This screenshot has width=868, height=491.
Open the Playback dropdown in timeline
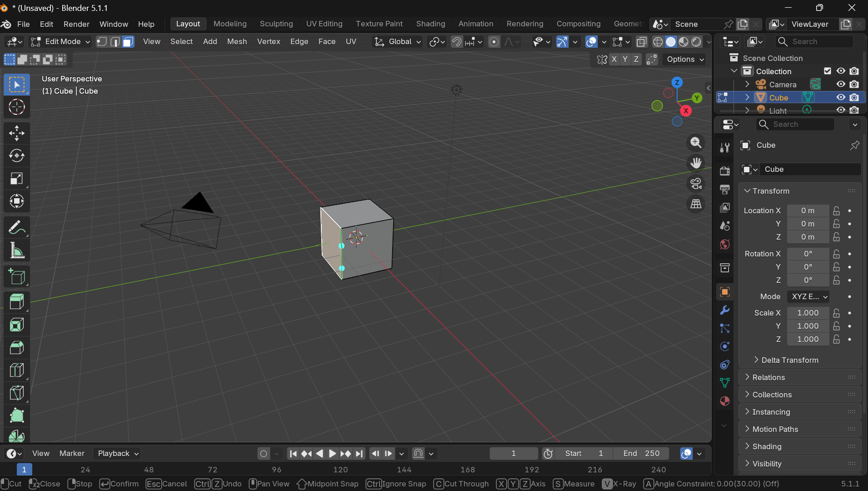click(117, 453)
